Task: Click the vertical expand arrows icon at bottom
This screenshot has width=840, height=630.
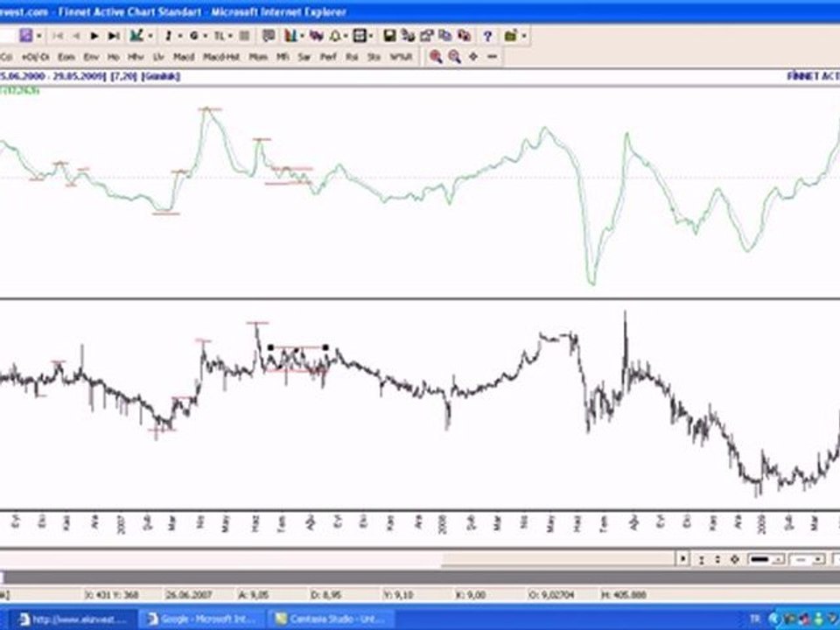Action: tap(717, 559)
